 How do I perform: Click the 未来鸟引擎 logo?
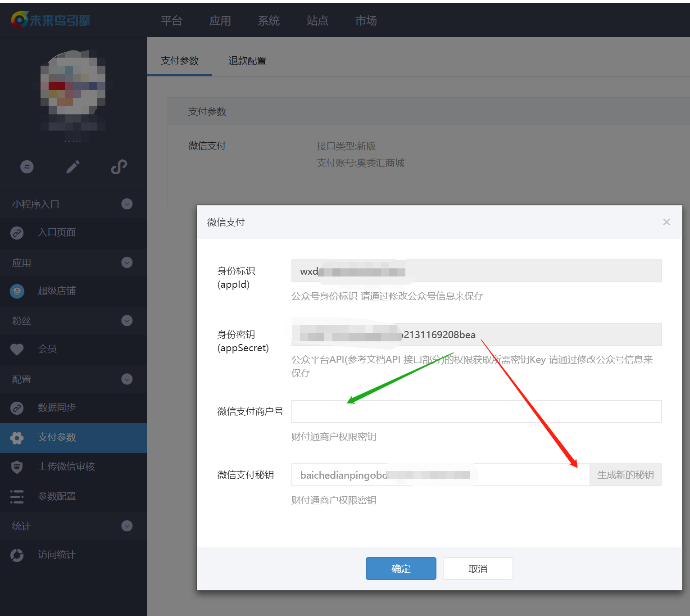51,20
